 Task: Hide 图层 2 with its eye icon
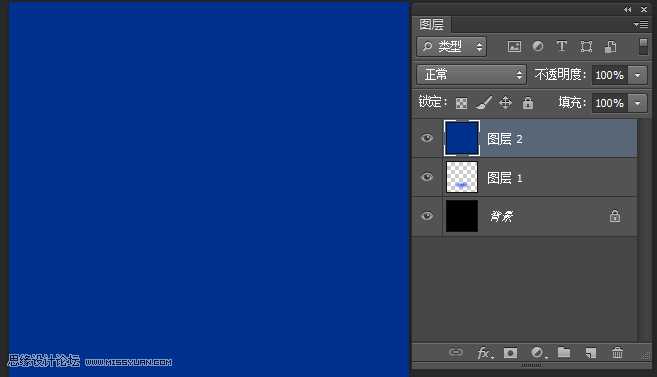point(427,138)
